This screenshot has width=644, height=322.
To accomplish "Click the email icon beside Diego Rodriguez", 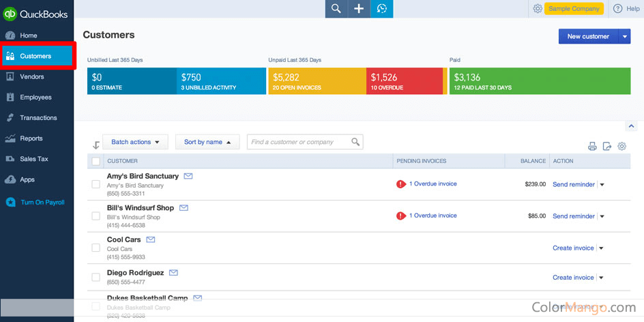I will (x=173, y=272).
